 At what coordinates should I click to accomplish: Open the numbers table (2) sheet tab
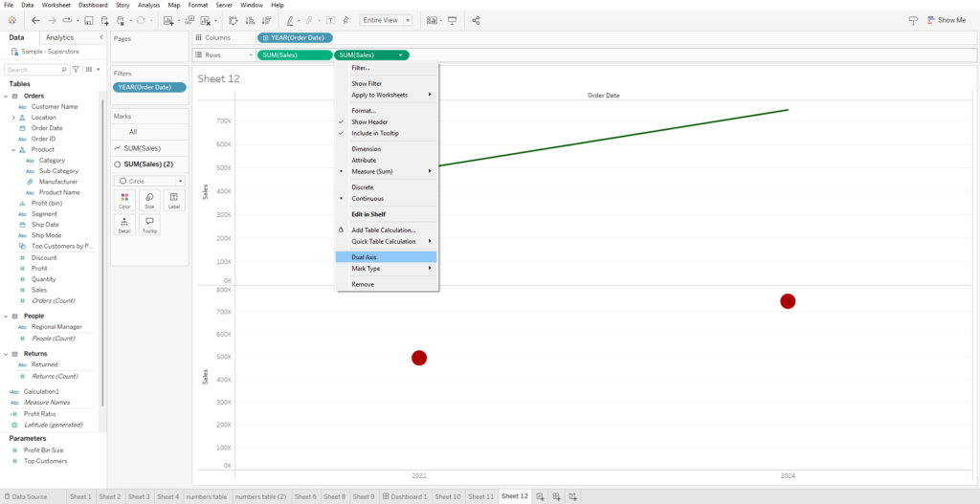(x=260, y=496)
